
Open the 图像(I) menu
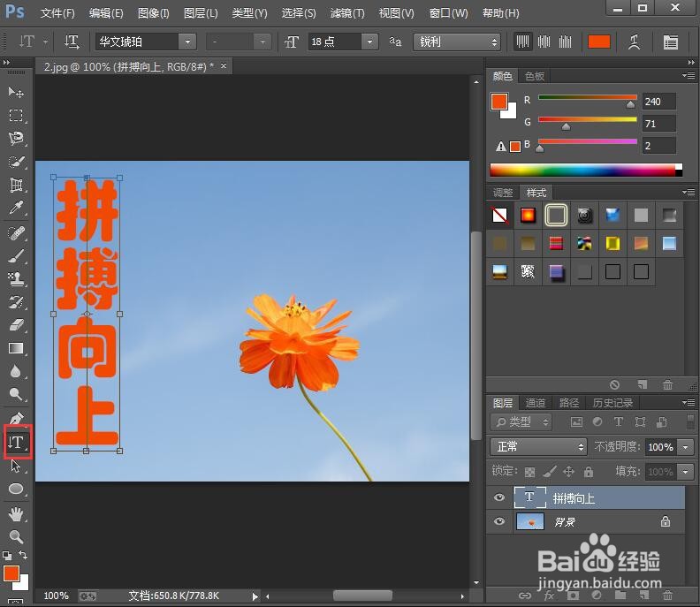click(154, 13)
